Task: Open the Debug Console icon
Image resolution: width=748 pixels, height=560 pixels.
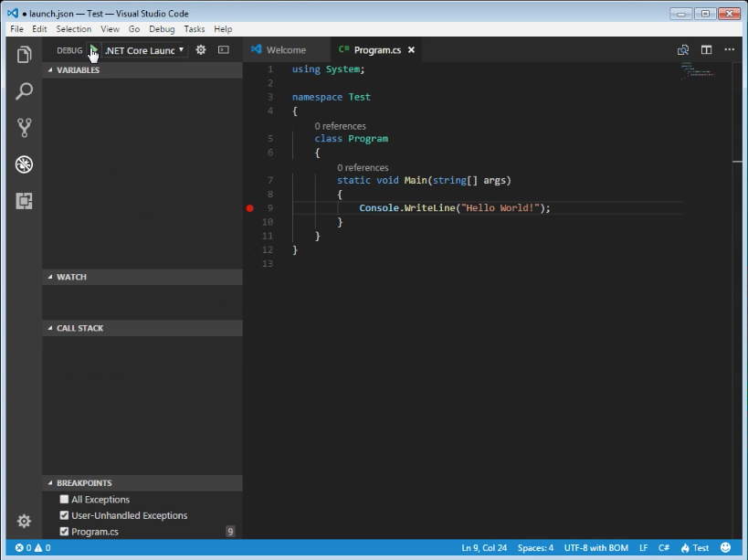Action: (223, 49)
